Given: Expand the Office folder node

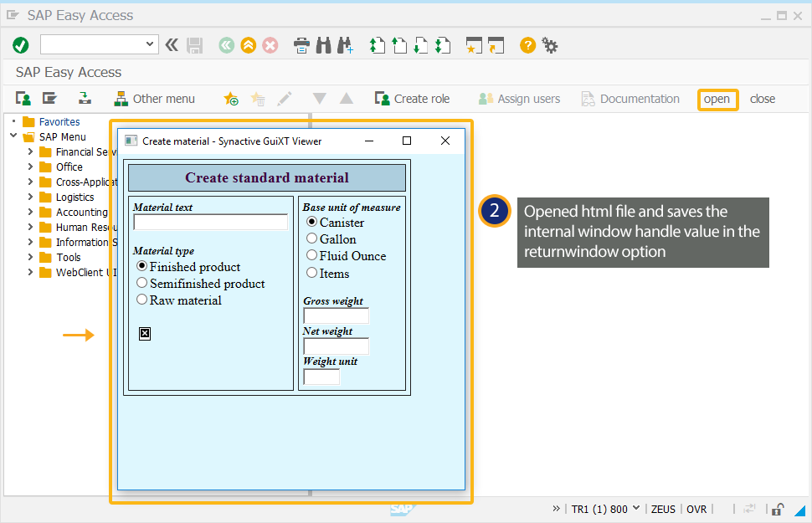Looking at the screenshot, I should pyautogui.click(x=30, y=167).
